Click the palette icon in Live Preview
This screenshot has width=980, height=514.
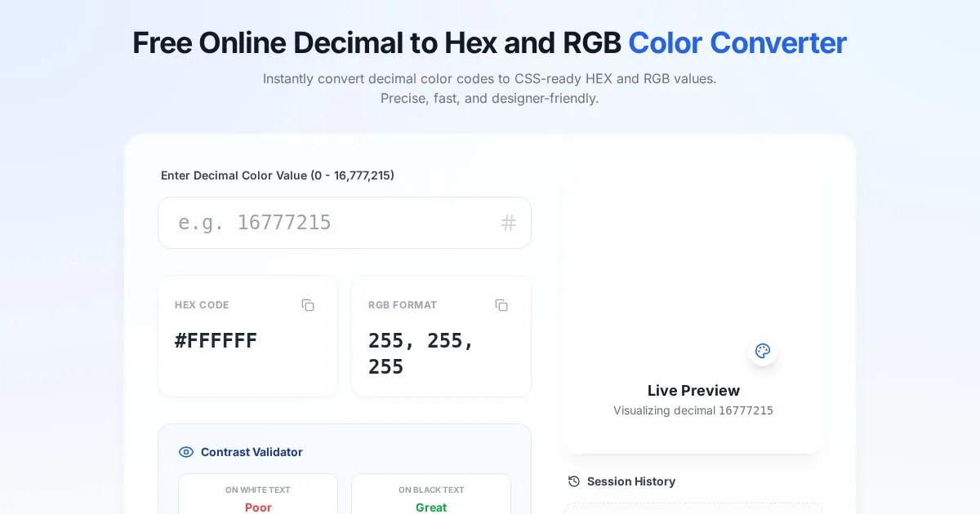763,351
